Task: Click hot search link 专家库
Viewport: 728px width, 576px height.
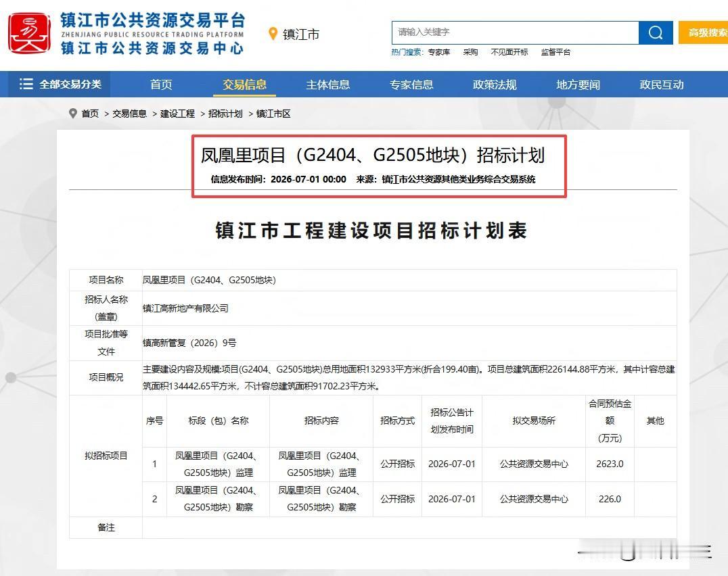Action: pos(438,52)
